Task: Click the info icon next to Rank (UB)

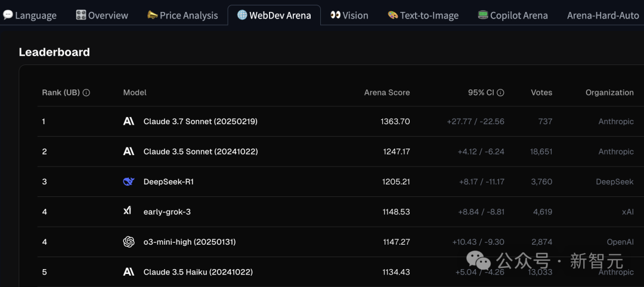Action: click(x=86, y=93)
